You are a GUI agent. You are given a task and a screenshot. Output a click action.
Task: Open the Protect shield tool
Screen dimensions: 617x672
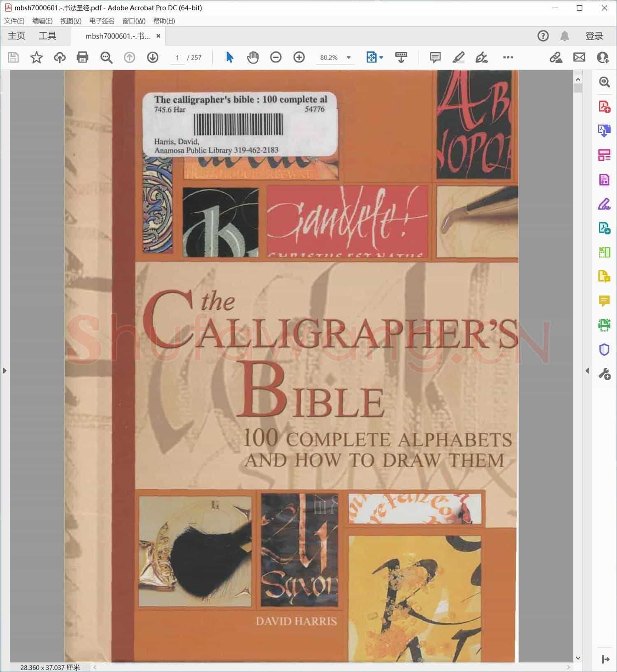point(604,350)
